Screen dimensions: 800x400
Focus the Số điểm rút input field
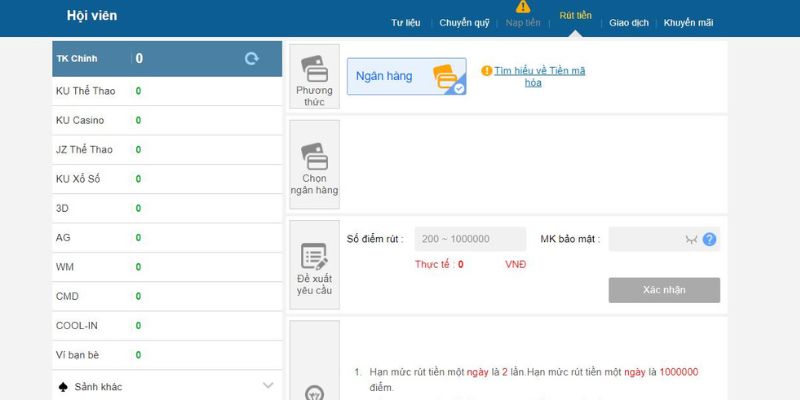click(x=470, y=239)
